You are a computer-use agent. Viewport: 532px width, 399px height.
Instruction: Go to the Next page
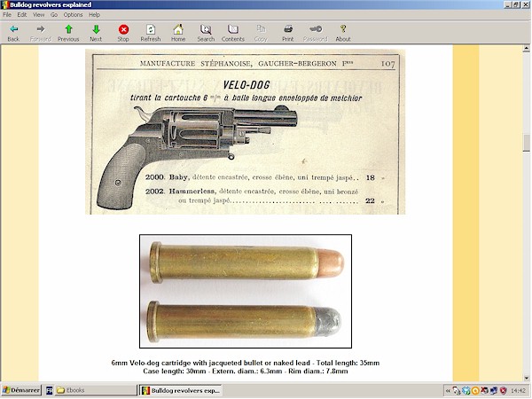pyautogui.click(x=96, y=33)
